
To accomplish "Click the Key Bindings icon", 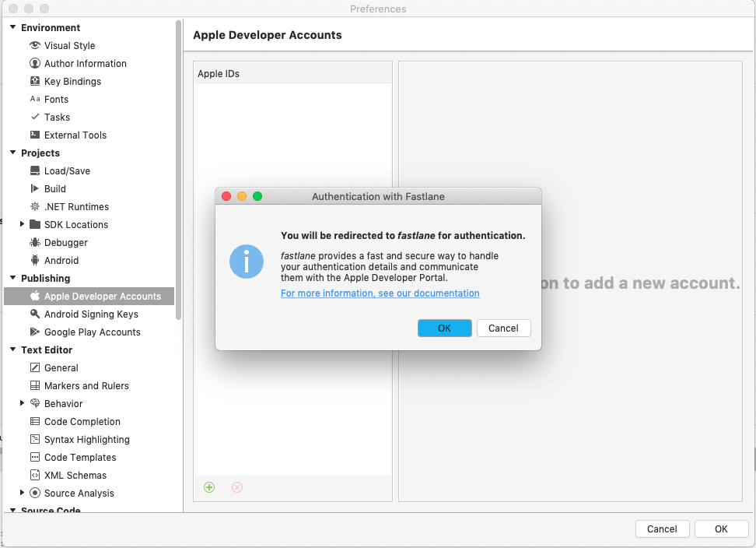I will coord(35,81).
